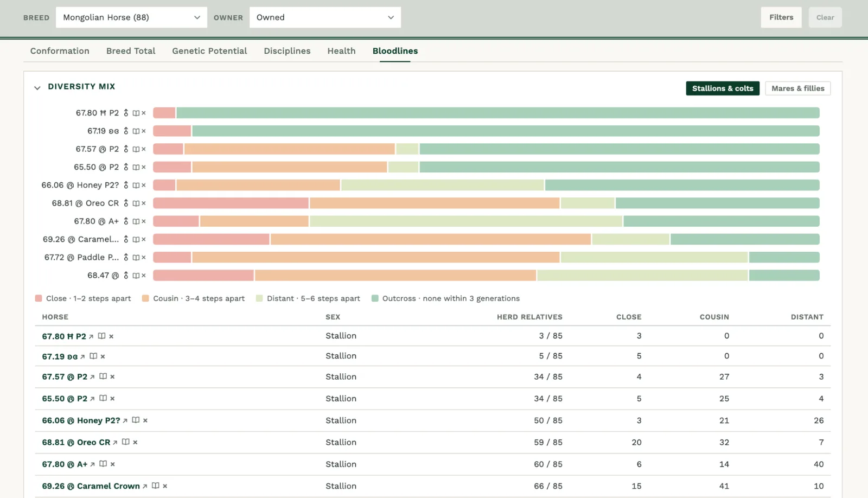
Task: Open book icon in 67.19 table row
Action: pyautogui.click(x=93, y=356)
